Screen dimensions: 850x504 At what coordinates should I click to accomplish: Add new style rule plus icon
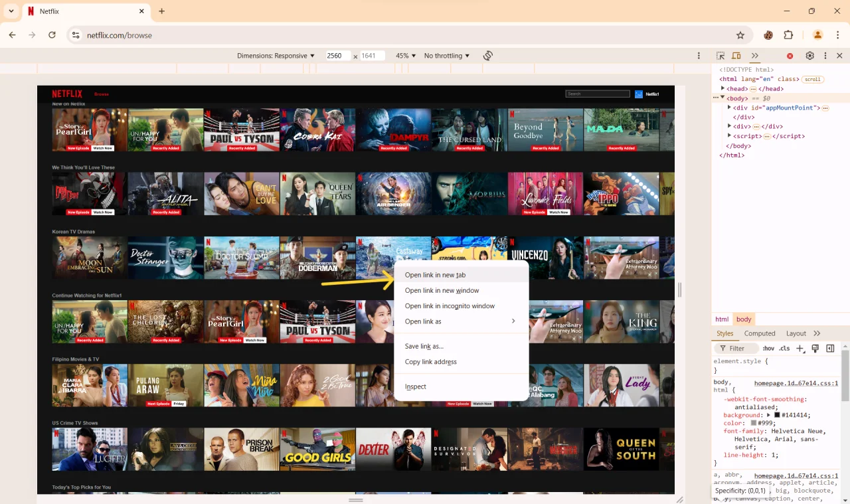pyautogui.click(x=800, y=348)
